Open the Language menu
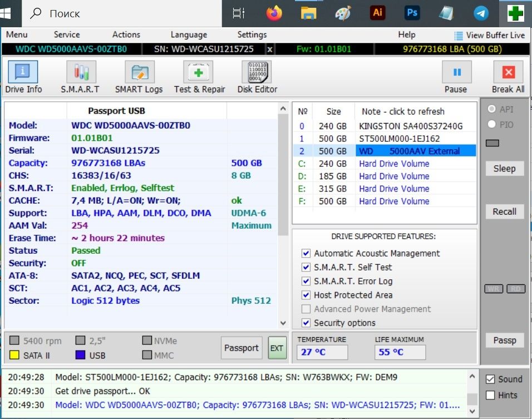532x419 pixels. (189, 34)
